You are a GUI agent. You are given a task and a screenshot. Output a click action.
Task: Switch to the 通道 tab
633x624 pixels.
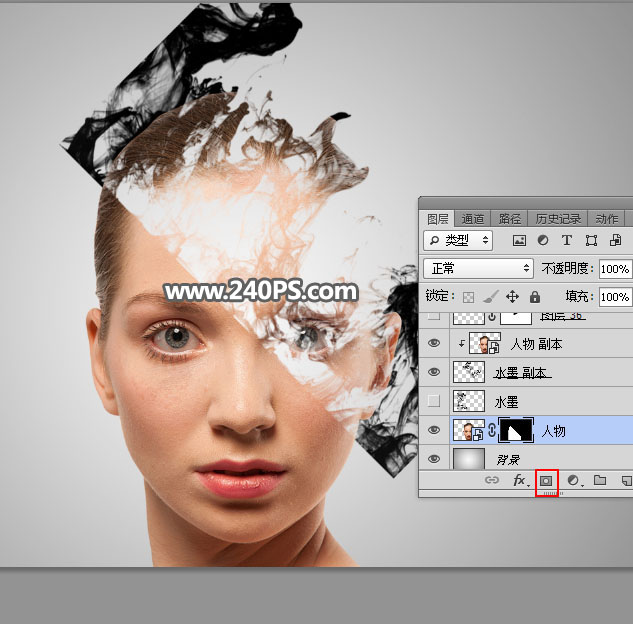pos(473,219)
